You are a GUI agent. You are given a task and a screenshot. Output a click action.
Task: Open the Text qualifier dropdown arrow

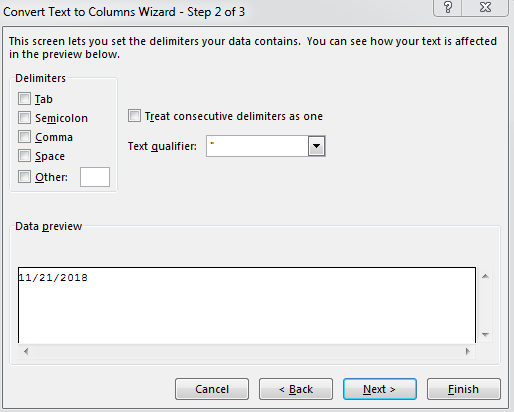tap(316, 146)
